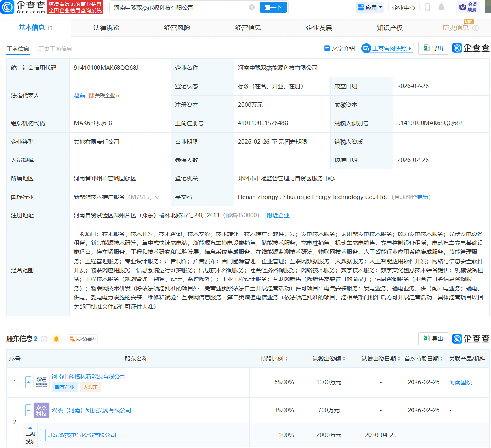The height and width of the screenshot is (448, 491).
Task: Click the Qcc 企查查 logo icon
Action: pyautogui.click(x=8, y=7)
